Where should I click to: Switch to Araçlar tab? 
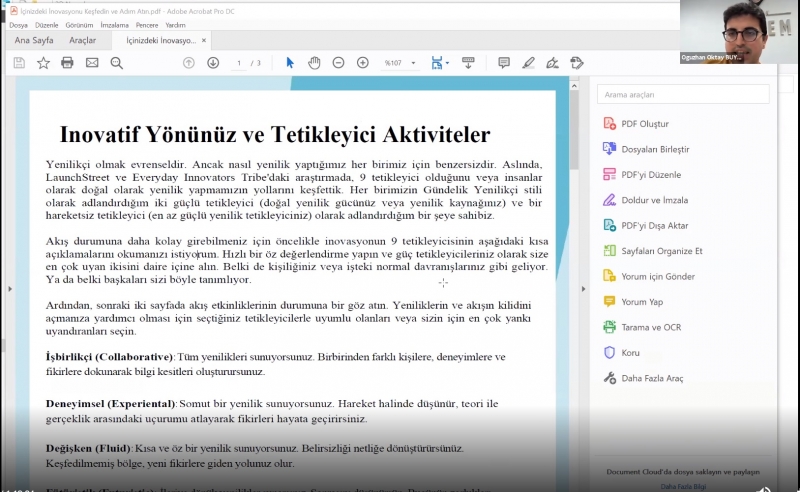click(82, 40)
